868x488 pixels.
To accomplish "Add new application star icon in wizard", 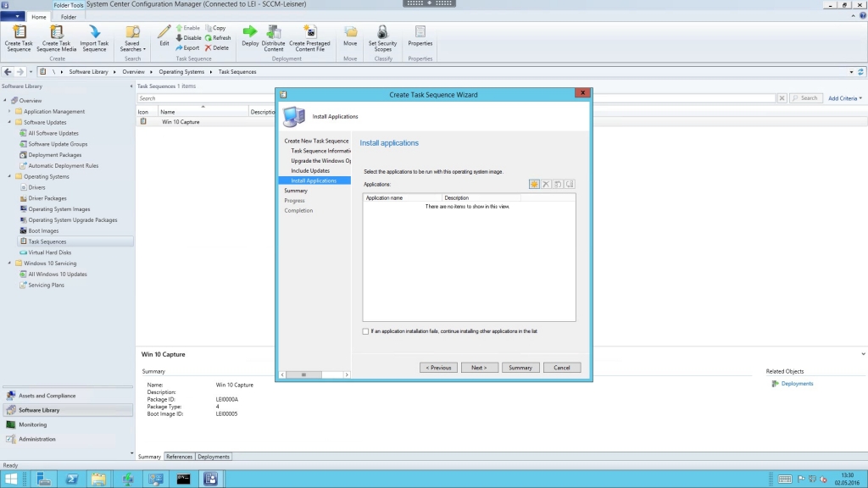I will coord(534,184).
